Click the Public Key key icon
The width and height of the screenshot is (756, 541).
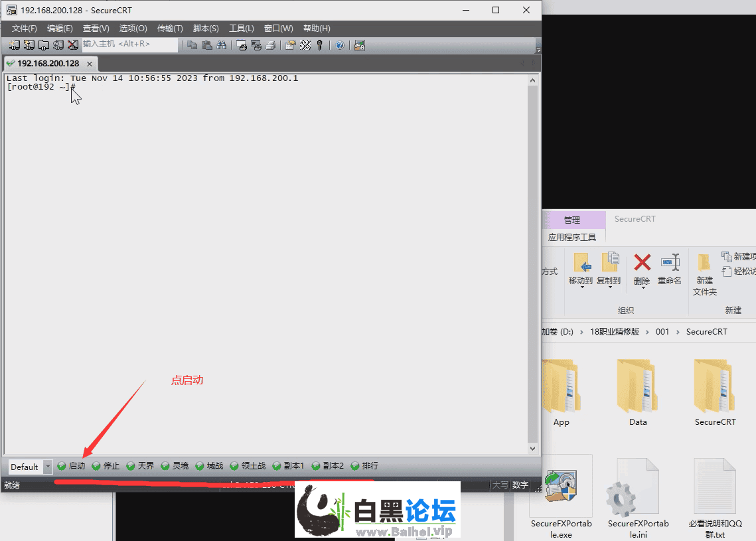pyautogui.click(x=319, y=45)
